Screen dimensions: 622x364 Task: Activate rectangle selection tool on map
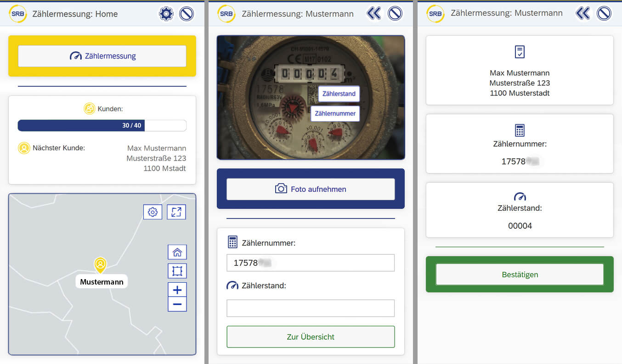click(177, 271)
